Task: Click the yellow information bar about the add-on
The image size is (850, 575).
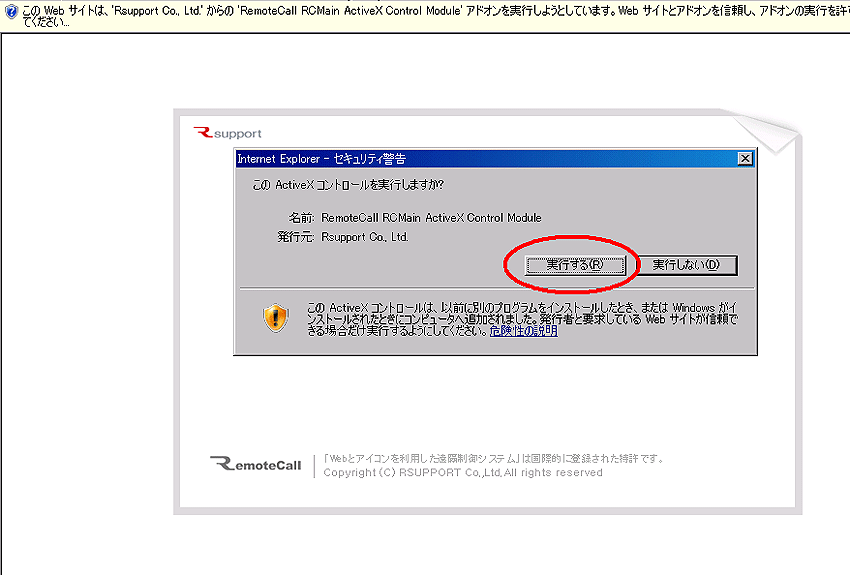Action: [x=425, y=16]
